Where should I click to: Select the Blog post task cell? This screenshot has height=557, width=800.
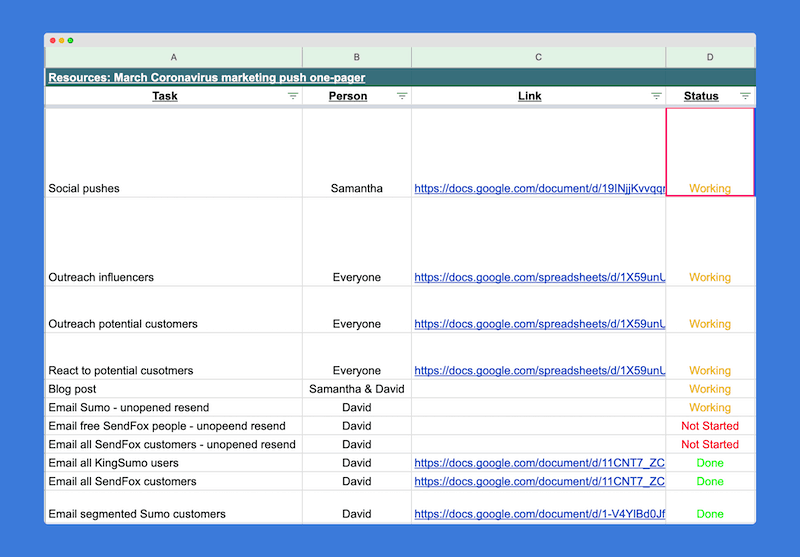click(x=173, y=389)
